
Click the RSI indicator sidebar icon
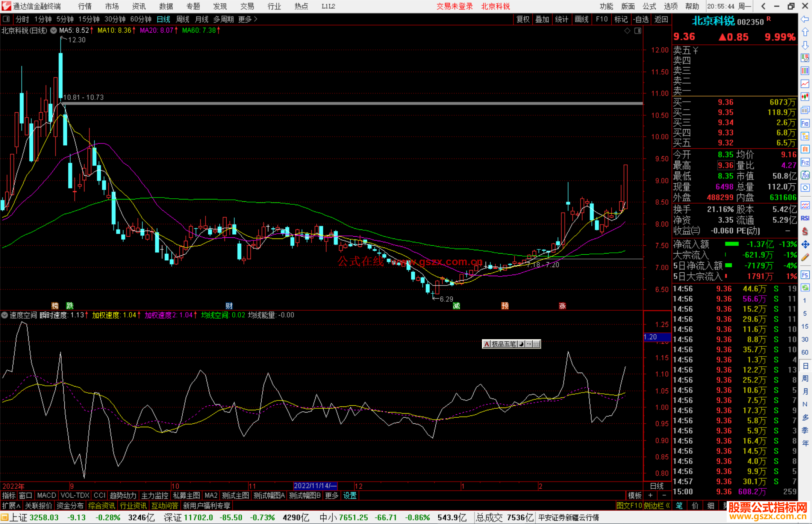805,218
